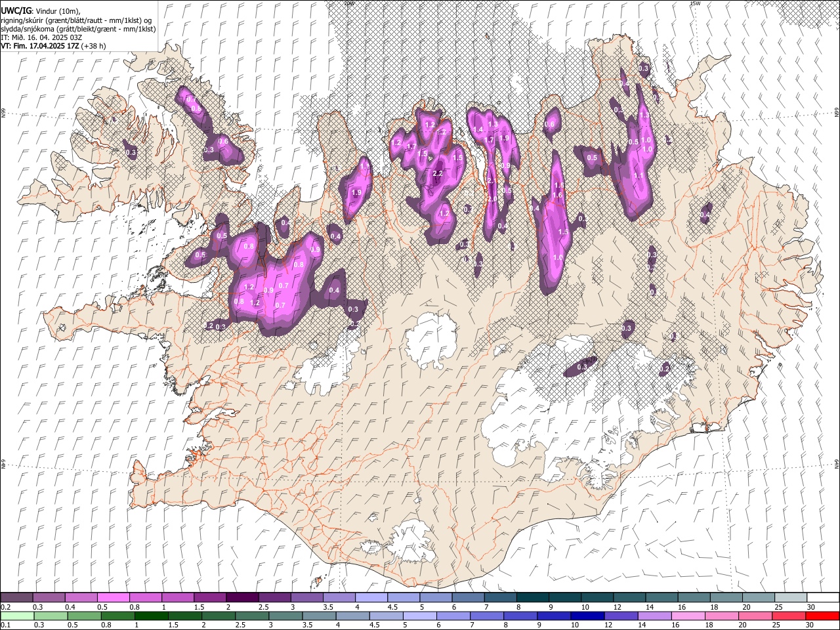
Task: Pick the light pink 16 swatch in lower legend
Action: pyautogui.click(x=688, y=616)
